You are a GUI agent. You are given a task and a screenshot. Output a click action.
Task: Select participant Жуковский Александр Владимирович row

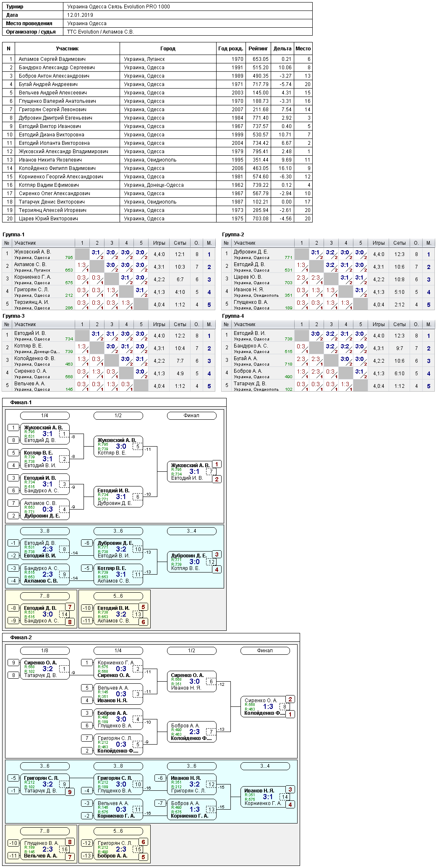point(157,152)
